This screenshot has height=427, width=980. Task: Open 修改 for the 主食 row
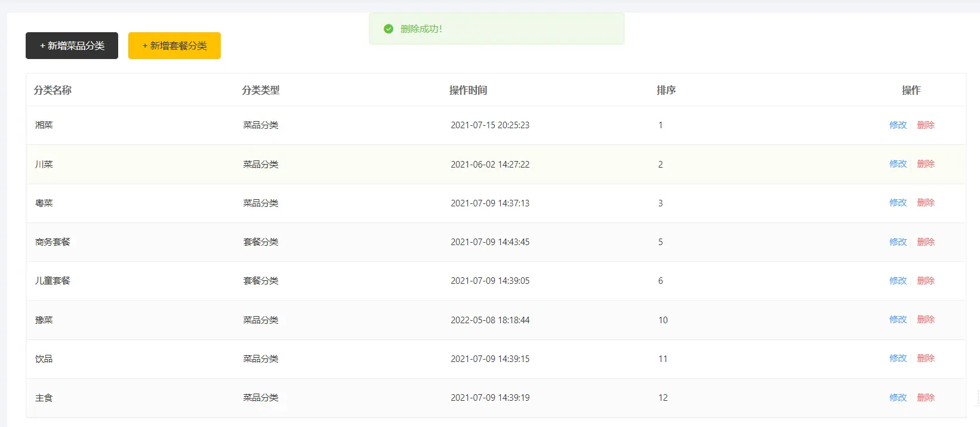coord(898,398)
